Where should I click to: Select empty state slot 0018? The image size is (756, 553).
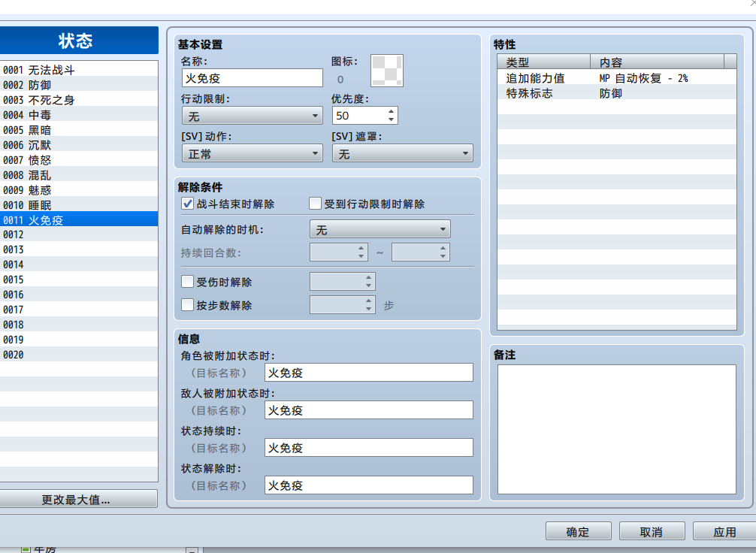click(x=79, y=324)
